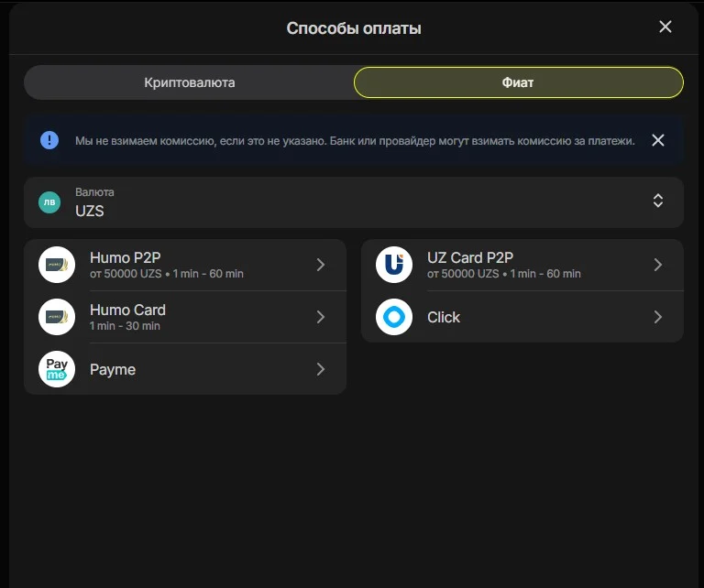The width and height of the screenshot is (704, 588).
Task: Click the '1 min - 30 min' text
Action: (125, 326)
